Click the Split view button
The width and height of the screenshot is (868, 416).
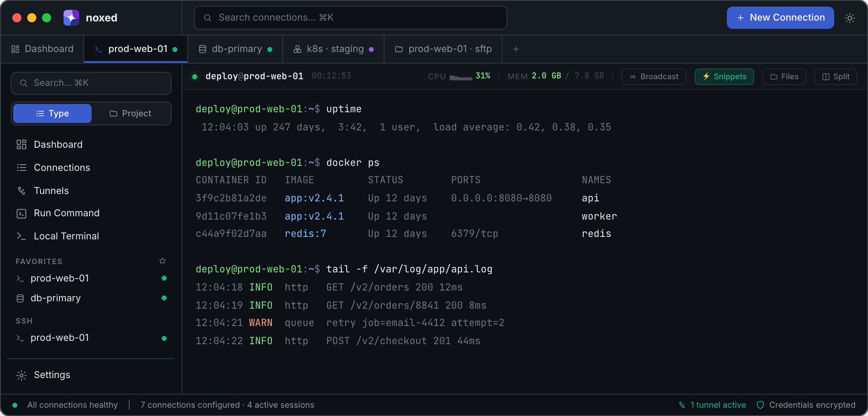[x=836, y=77]
